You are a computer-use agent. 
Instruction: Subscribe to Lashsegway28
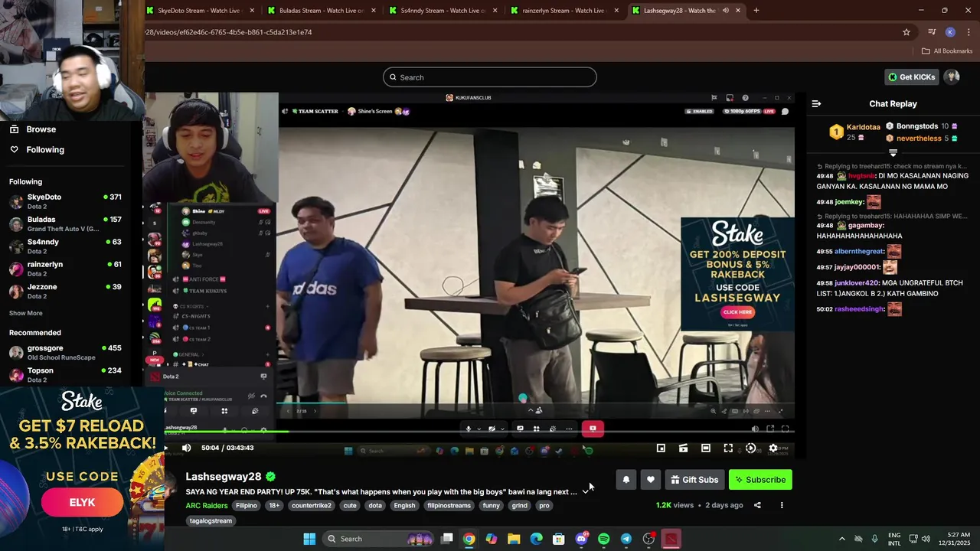pyautogui.click(x=760, y=480)
